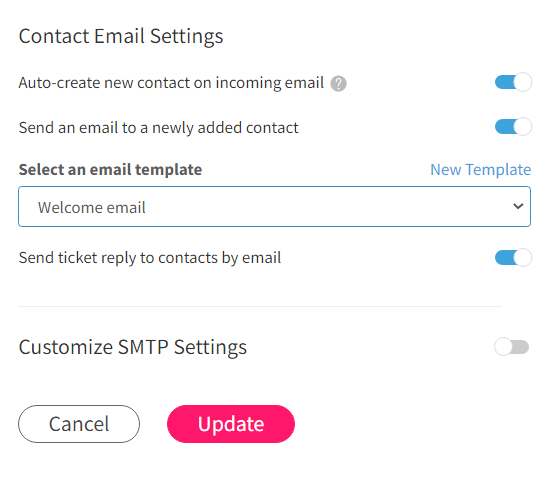Click the help question mark icon
This screenshot has height=477, width=556.
[x=338, y=84]
